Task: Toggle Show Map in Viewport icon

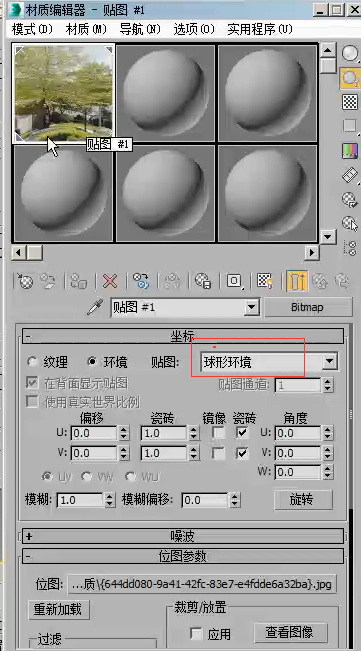Action: pyautogui.click(x=265, y=281)
